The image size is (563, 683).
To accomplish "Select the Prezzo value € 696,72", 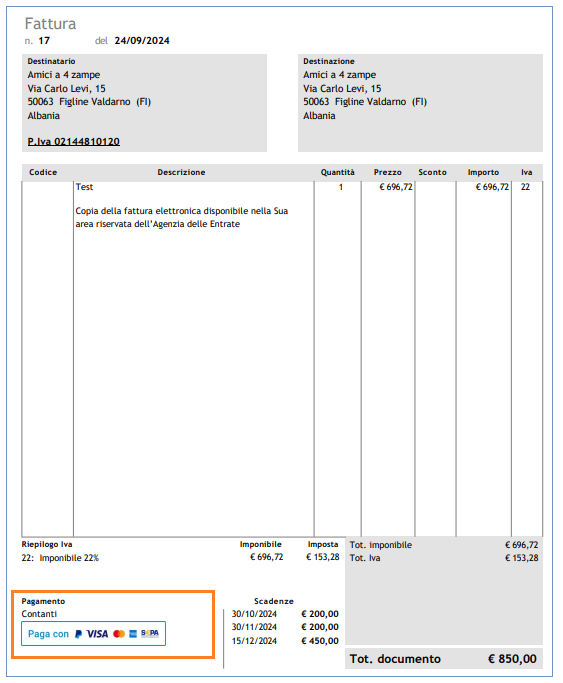I will click(x=396, y=187).
